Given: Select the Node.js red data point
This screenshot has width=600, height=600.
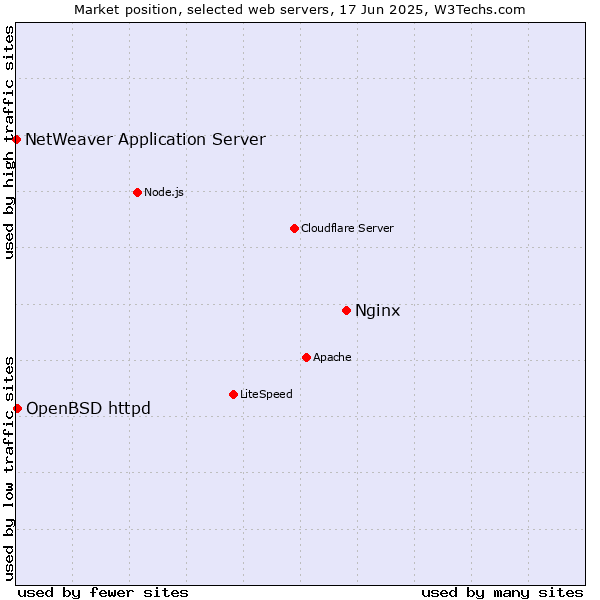Looking at the screenshot, I should point(137,192).
